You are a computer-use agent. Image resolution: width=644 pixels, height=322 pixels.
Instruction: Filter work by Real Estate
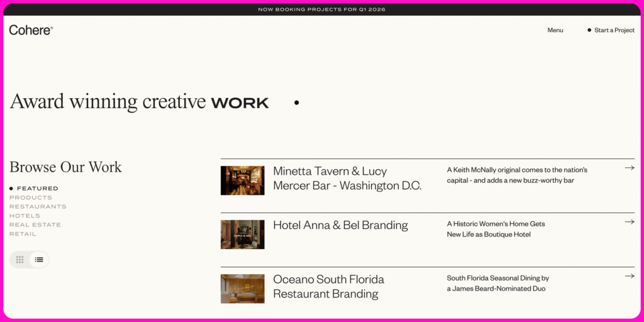[x=35, y=225]
